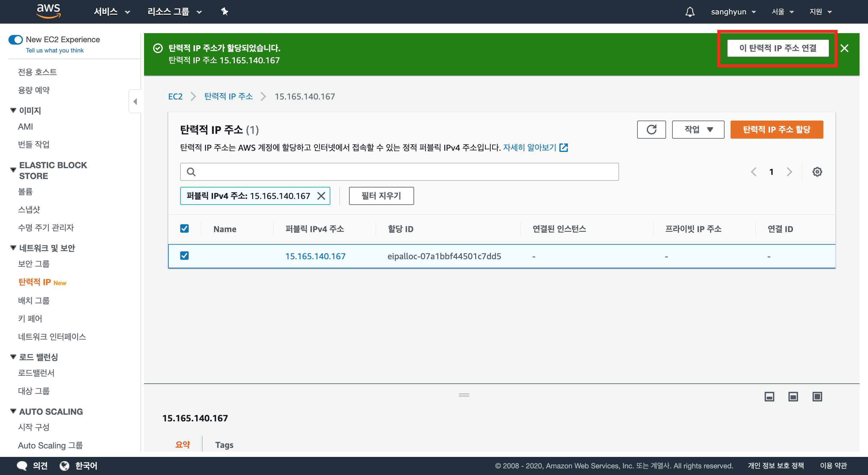Open 보안 그룹 in sidebar

[x=34, y=264]
